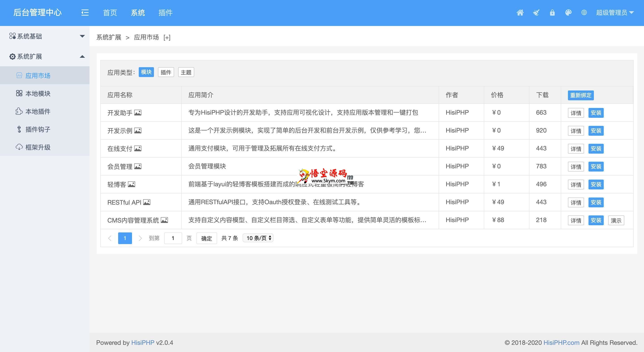
Task: Install the RESTful API module
Action: point(596,202)
